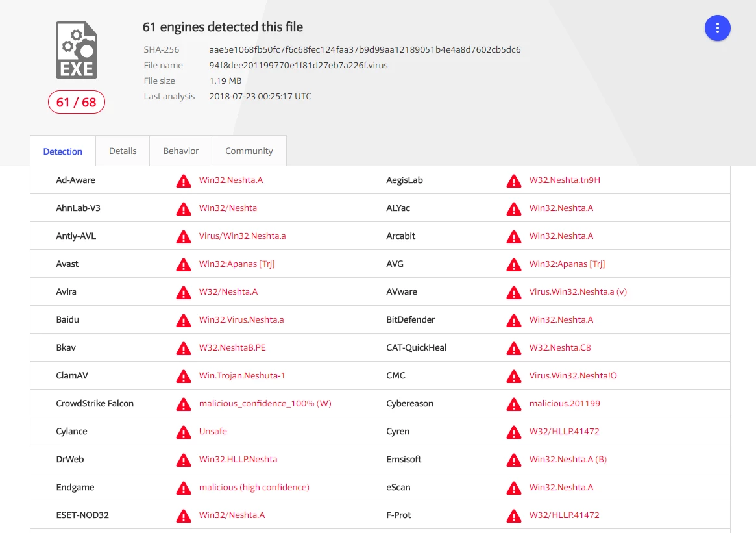Viewport: 756px width, 533px height.
Task: Click the warning icon in CrowdStrike Falcon row
Action: click(x=183, y=404)
